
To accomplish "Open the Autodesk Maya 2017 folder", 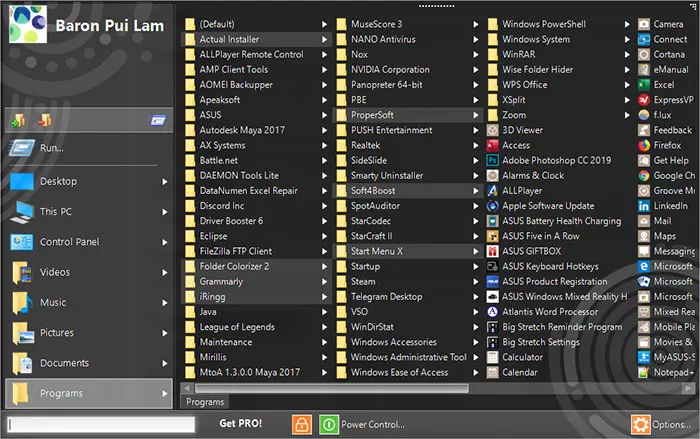I will click(256, 130).
